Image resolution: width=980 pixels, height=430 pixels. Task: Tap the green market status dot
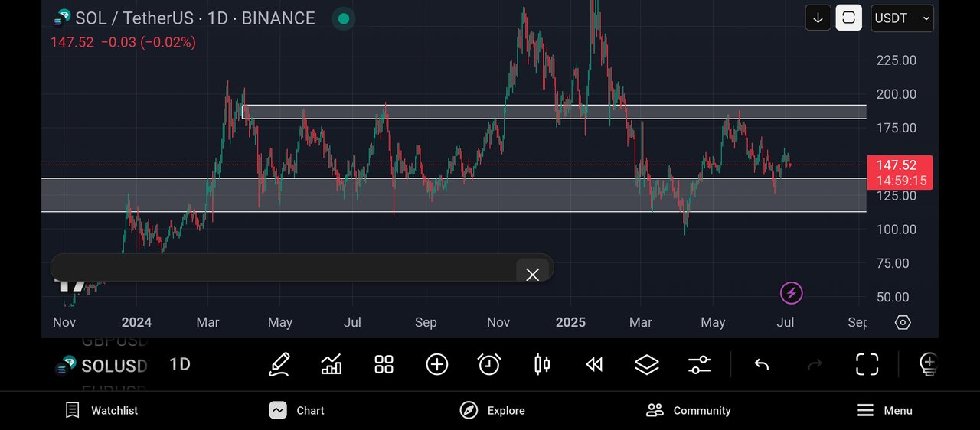point(344,18)
